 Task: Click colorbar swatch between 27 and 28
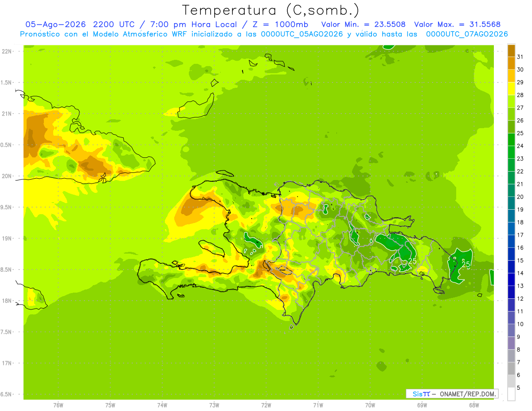point(511,102)
